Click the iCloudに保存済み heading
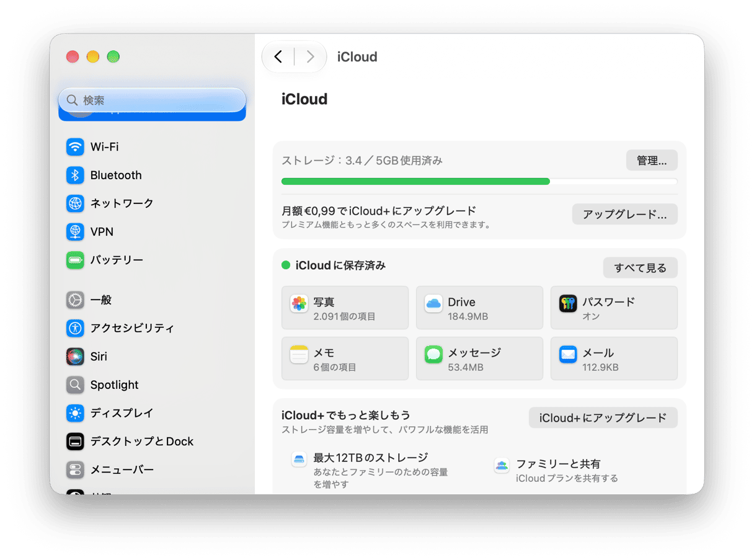 tap(340, 265)
